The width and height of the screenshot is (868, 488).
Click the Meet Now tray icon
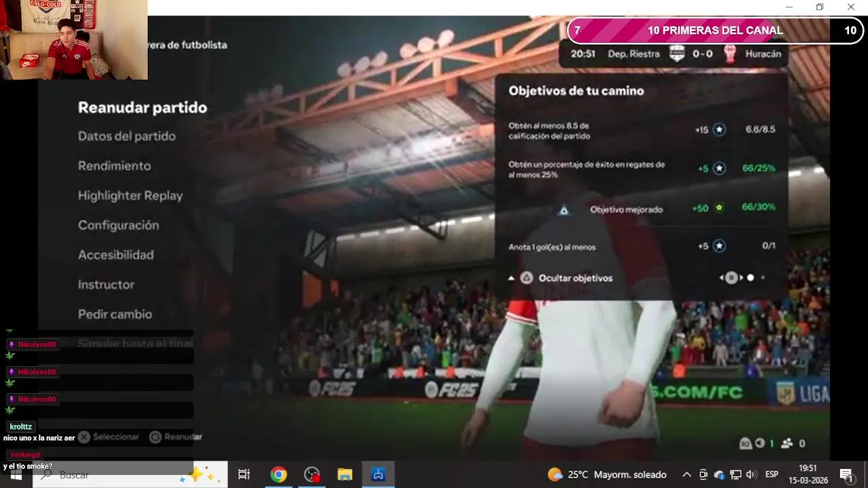[x=703, y=474]
